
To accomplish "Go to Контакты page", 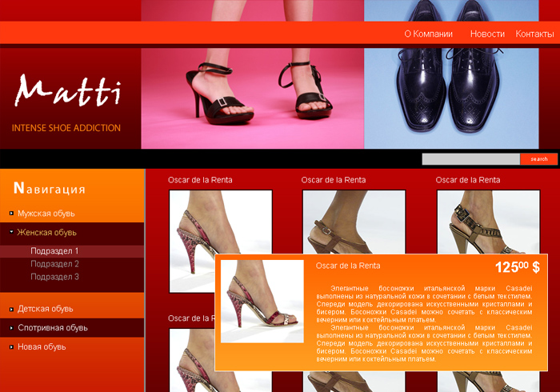I will click(x=534, y=34).
